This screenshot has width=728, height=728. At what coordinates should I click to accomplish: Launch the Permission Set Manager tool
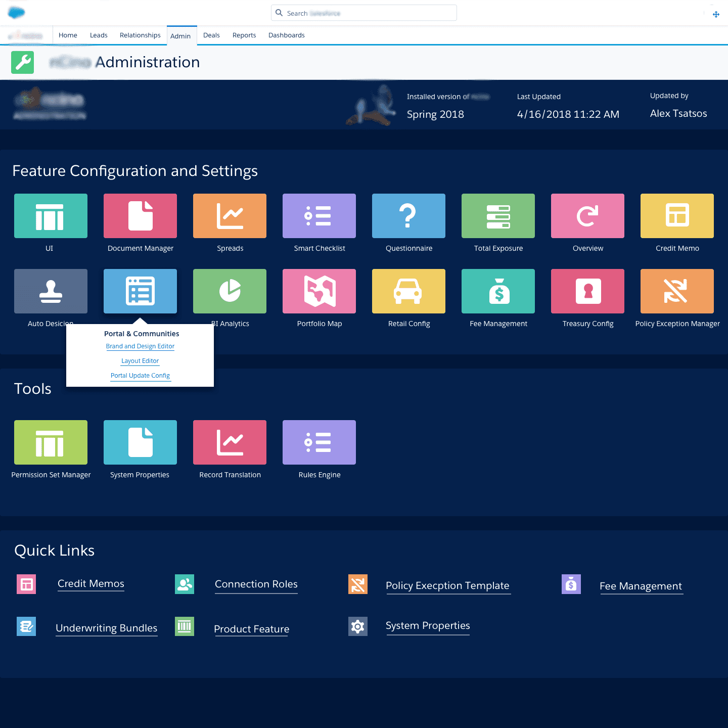coord(51,442)
